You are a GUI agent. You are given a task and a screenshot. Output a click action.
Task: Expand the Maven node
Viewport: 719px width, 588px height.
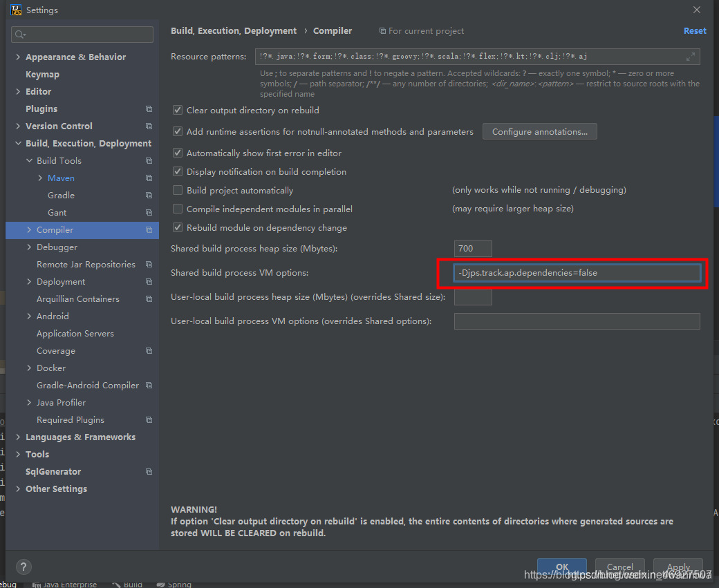pos(40,178)
